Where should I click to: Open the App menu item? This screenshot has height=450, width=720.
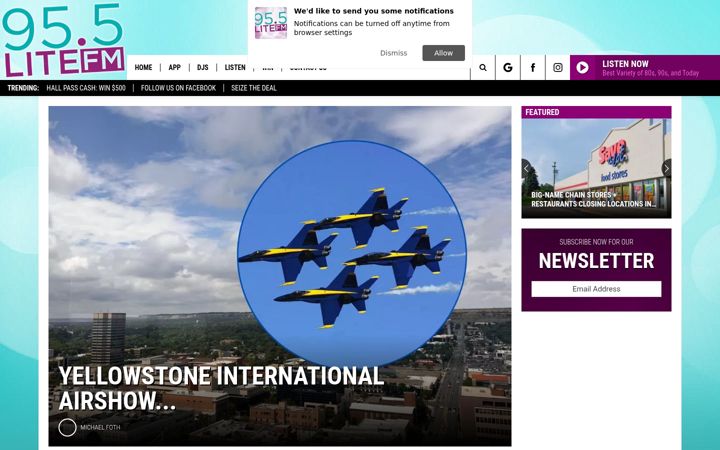tap(174, 68)
